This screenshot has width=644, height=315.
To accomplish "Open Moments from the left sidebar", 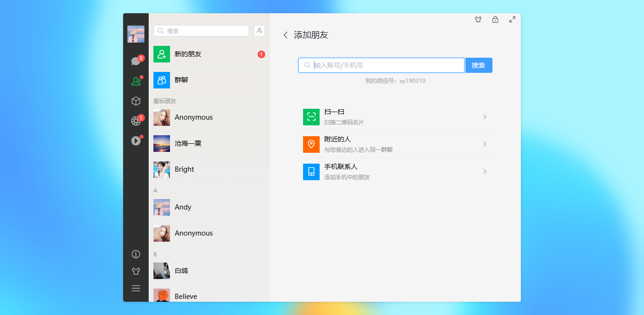I will tap(136, 121).
